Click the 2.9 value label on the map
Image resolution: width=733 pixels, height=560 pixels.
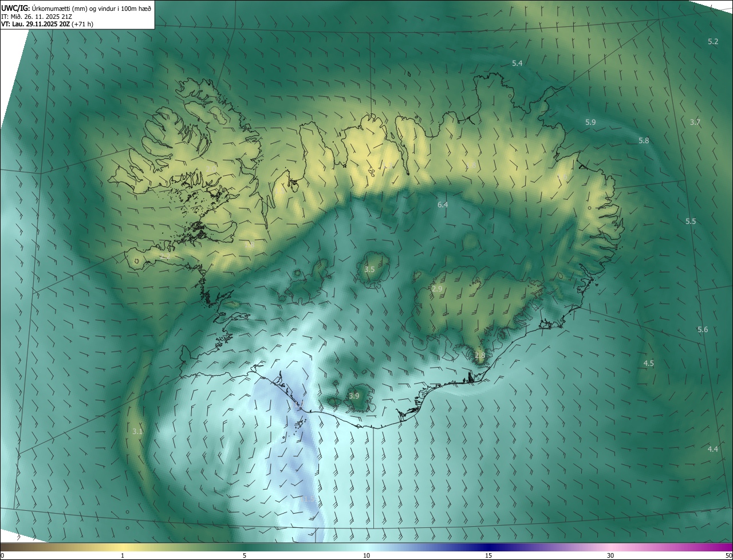pyautogui.click(x=437, y=289)
